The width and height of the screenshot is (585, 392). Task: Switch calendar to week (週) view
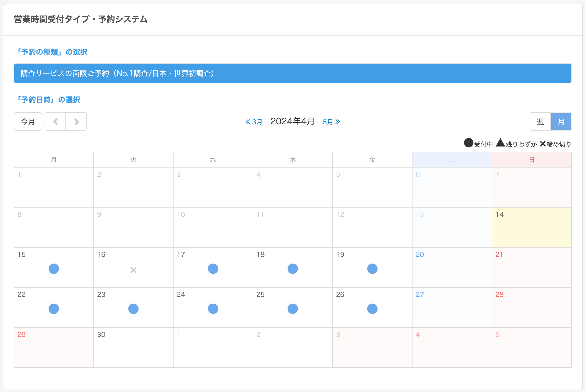tap(540, 121)
